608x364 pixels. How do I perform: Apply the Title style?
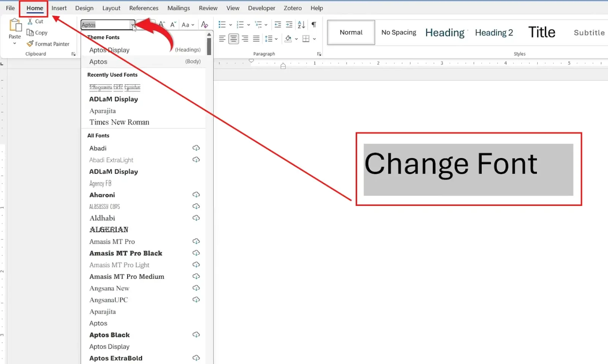coord(542,32)
